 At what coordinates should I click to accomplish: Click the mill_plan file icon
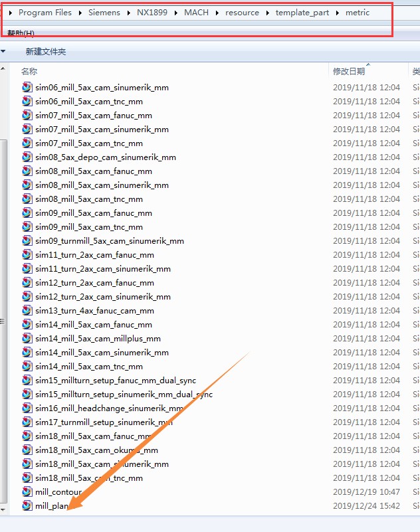27,505
